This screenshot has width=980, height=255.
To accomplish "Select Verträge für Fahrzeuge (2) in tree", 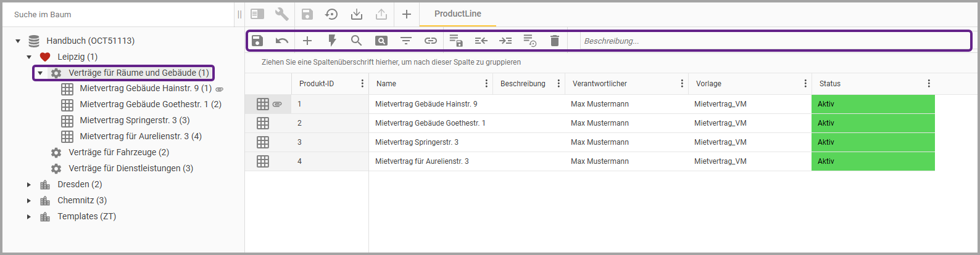I will (x=118, y=152).
